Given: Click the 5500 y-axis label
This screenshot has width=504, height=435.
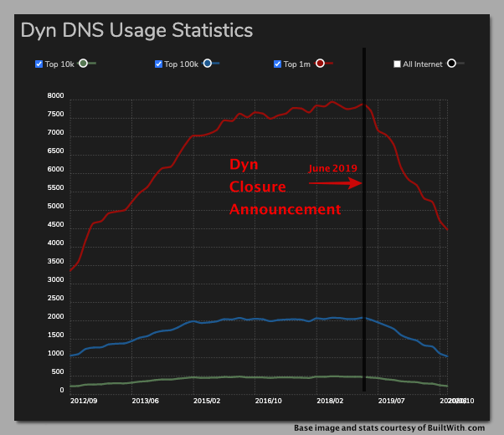Looking at the screenshot, I should [55, 187].
